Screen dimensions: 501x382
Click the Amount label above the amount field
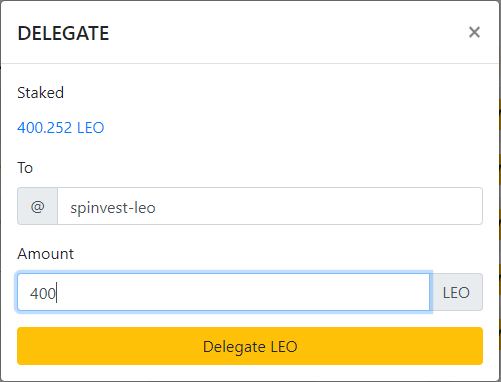(x=46, y=254)
